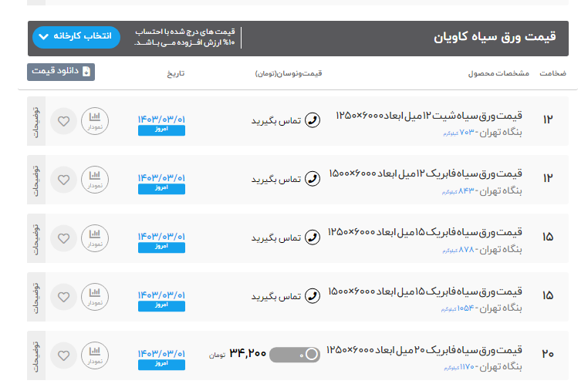Viewport: 588px width, 384px height.
Task: Click the phone icon in the 15mm 1500×6000 row
Action: (x=313, y=296)
